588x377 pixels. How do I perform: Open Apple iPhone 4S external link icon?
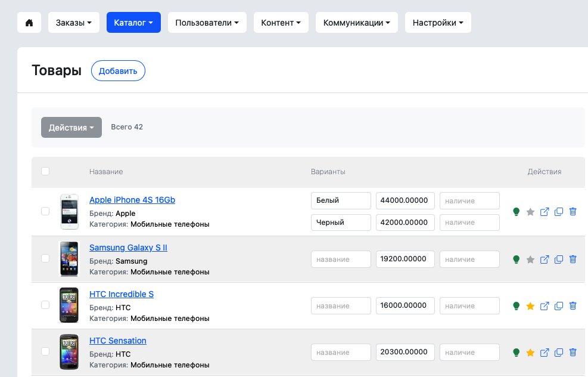coord(545,212)
